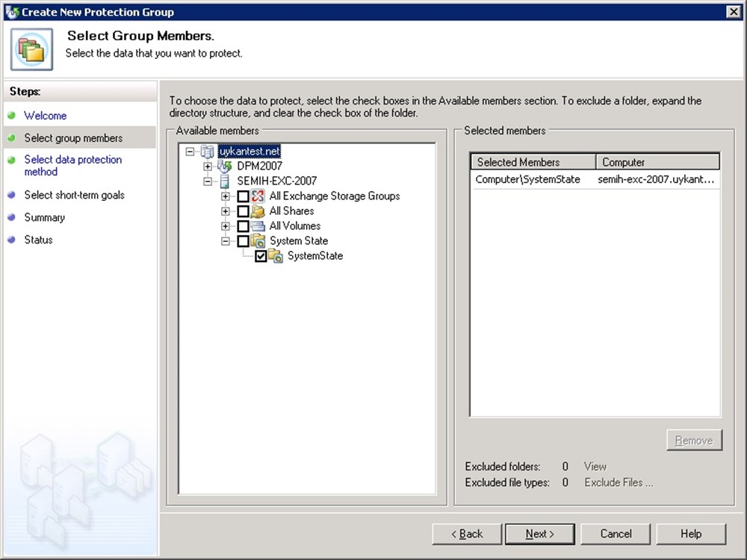Enable the All Shares checkbox

point(243,211)
